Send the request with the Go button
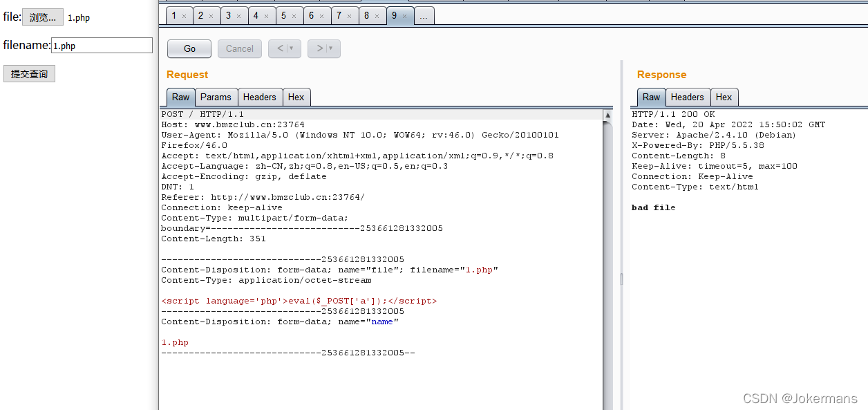This screenshot has width=868, height=410. coord(189,48)
